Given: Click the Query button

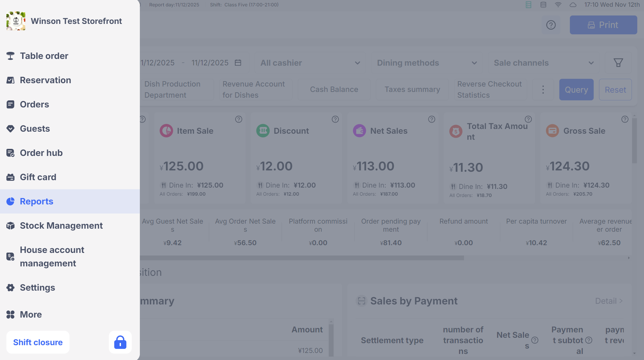Looking at the screenshot, I should pyautogui.click(x=576, y=90).
